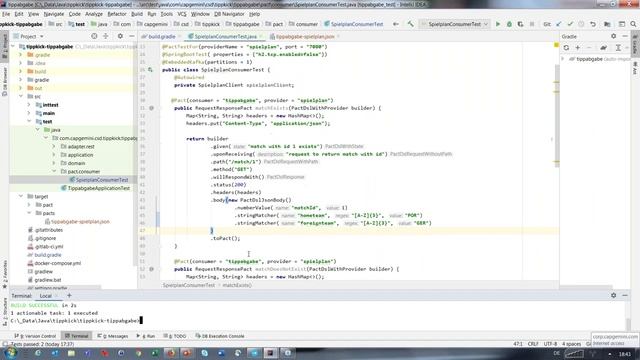Open Search Everywhere magnifier icon
Viewport: 640px width, 360px height.
point(633,24)
